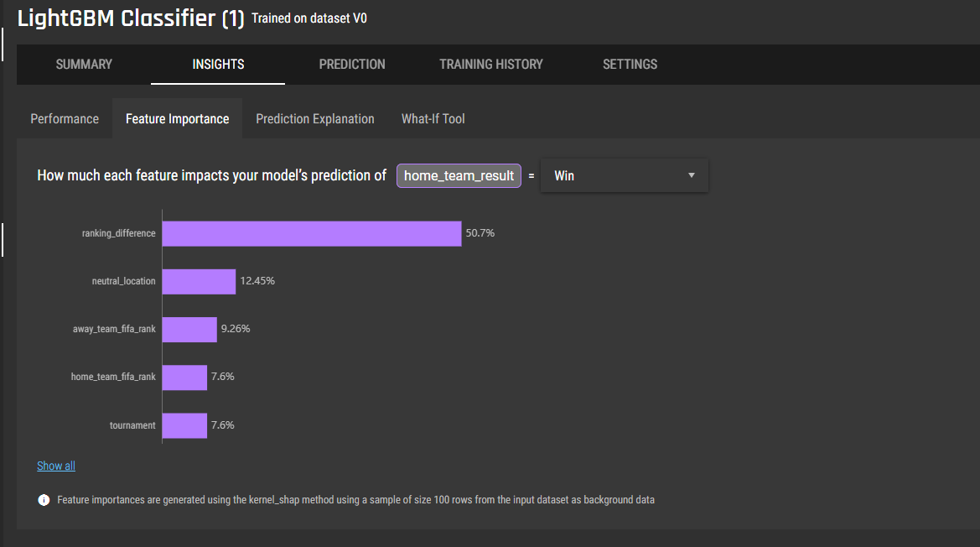Click the 9.26% value label
The height and width of the screenshot is (547, 980).
(236, 328)
